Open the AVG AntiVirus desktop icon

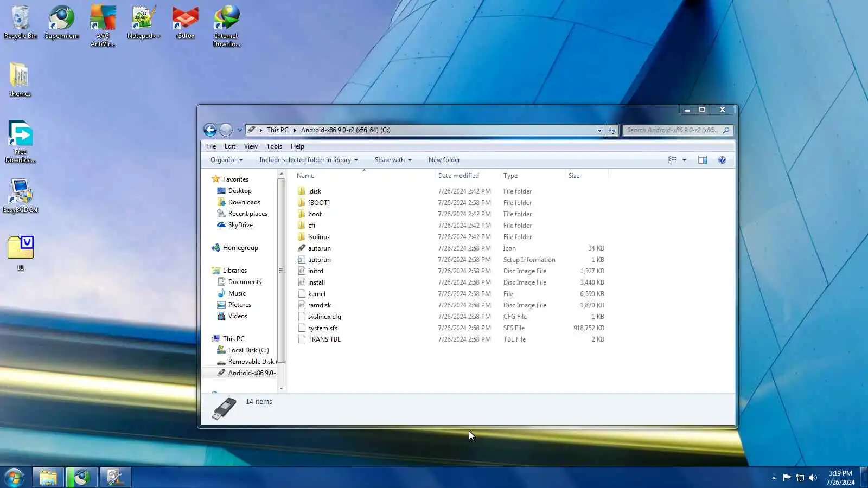click(103, 26)
